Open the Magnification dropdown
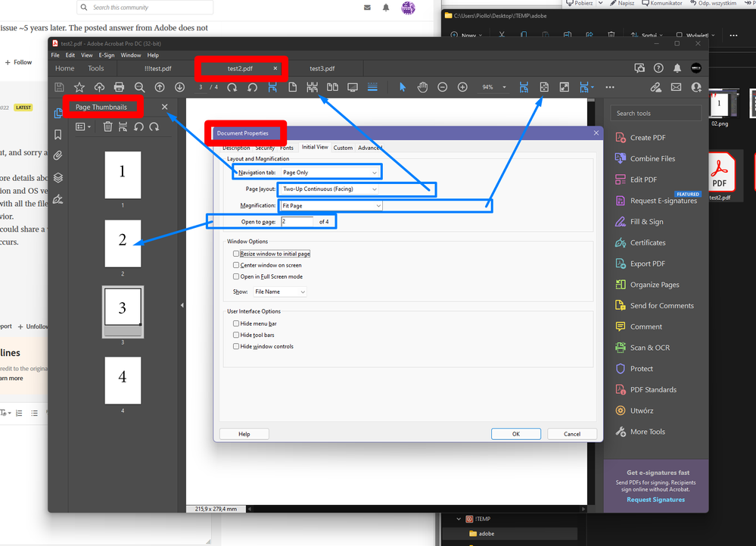This screenshot has height=546, width=756. (331, 205)
